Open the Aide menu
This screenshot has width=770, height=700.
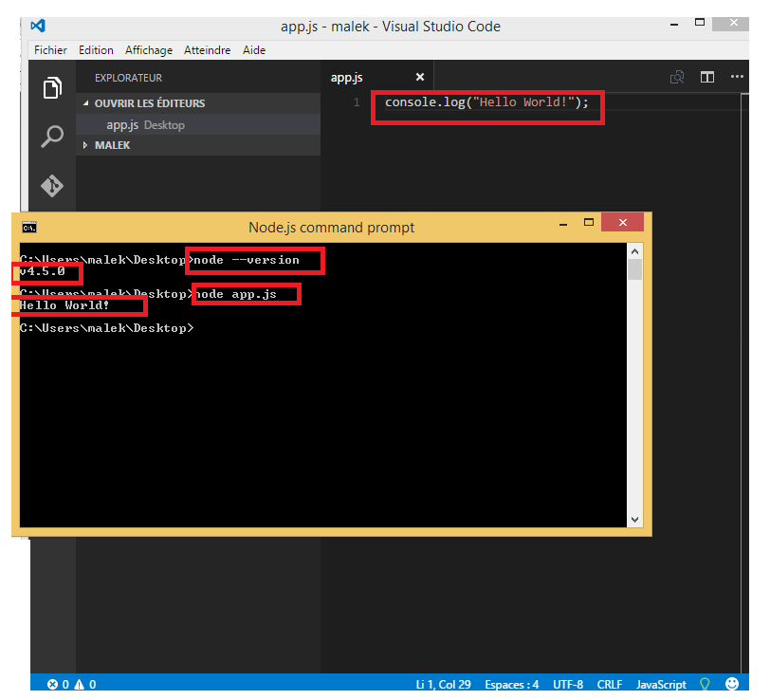point(254,50)
